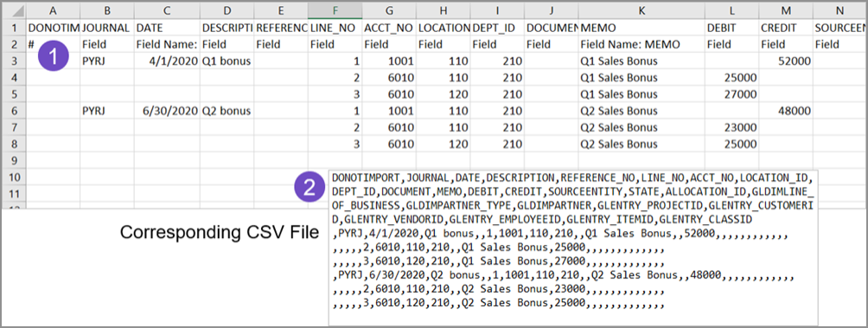Viewport: 868px width, 328px height.
Task: Select the credit cell showing 52000
Action: tap(786, 61)
